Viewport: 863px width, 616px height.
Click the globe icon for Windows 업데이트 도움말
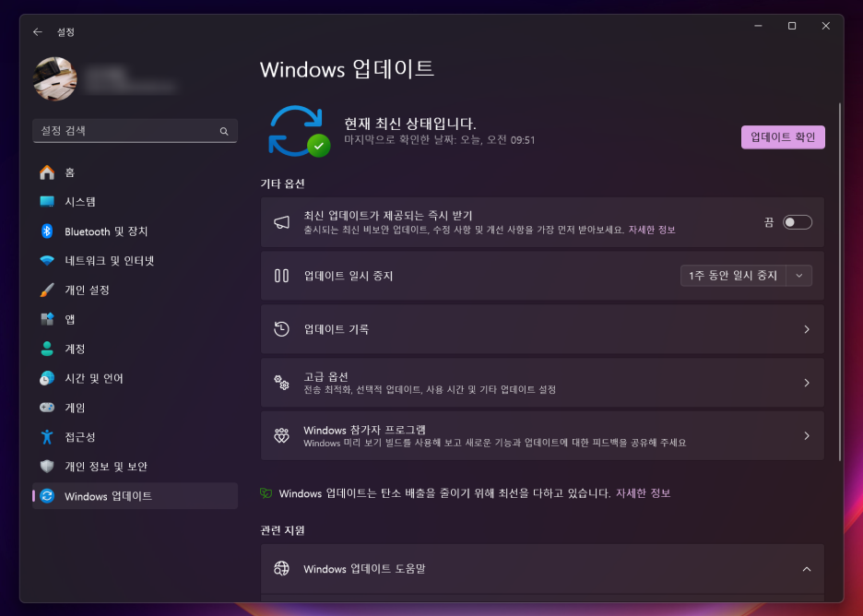[x=282, y=569]
